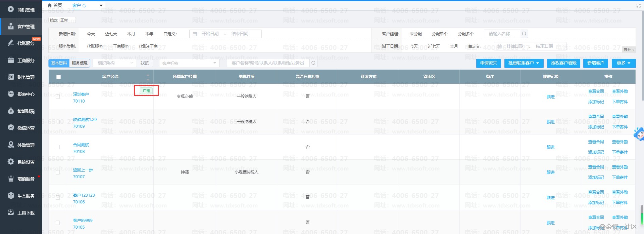
Task: Click the search icon next to 请输入名称 field
Action: click(x=524, y=34)
